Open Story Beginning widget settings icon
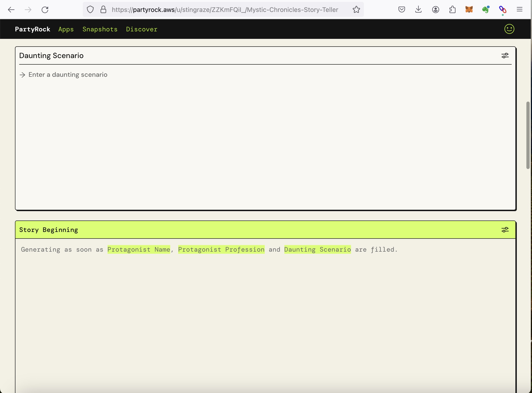This screenshot has width=532, height=393. pyautogui.click(x=505, y=230)
